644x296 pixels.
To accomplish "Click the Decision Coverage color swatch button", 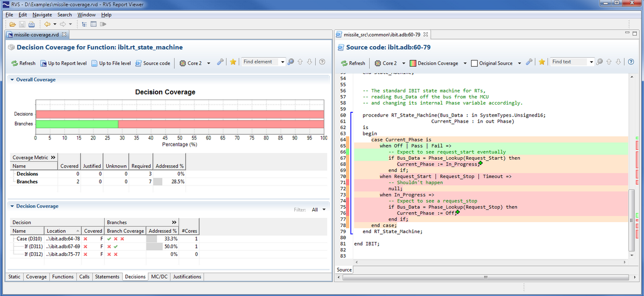I will [412, 63].
